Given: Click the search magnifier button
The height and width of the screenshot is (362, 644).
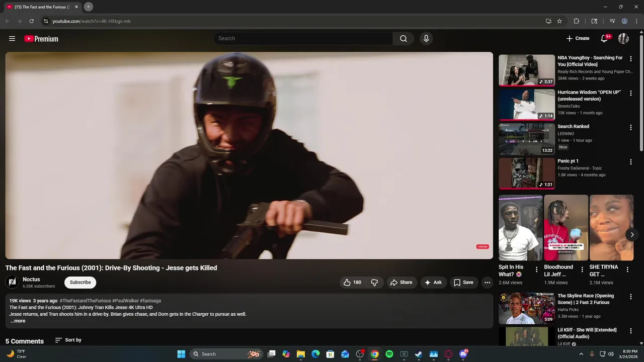Looking at the screenshot, I should tap(404, 39).
